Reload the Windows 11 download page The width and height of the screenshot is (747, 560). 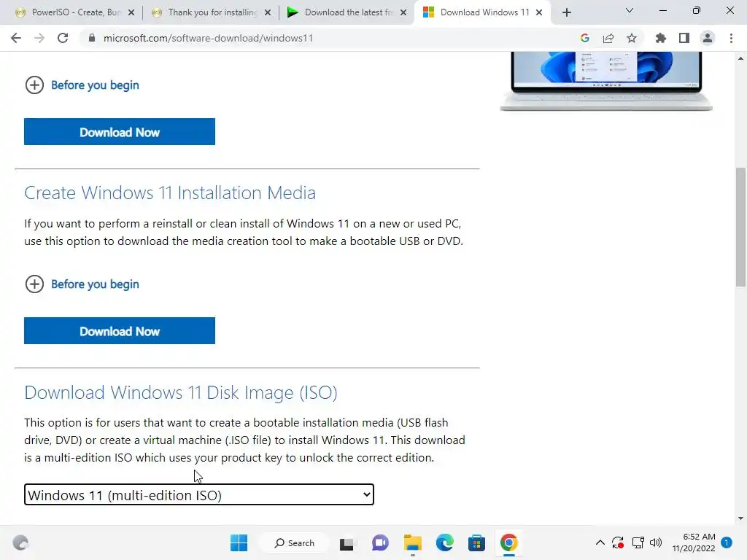tap(63, 38)
